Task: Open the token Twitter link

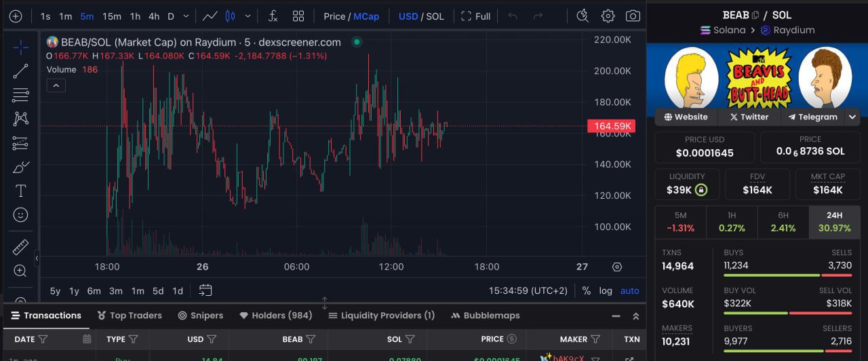Action: click(749, 117)
